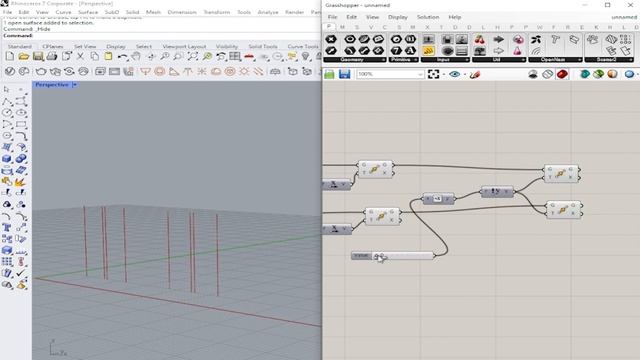
Task: Open dropdown arrow beside Grasshopper eye icon
Action: tap(464, 74)
